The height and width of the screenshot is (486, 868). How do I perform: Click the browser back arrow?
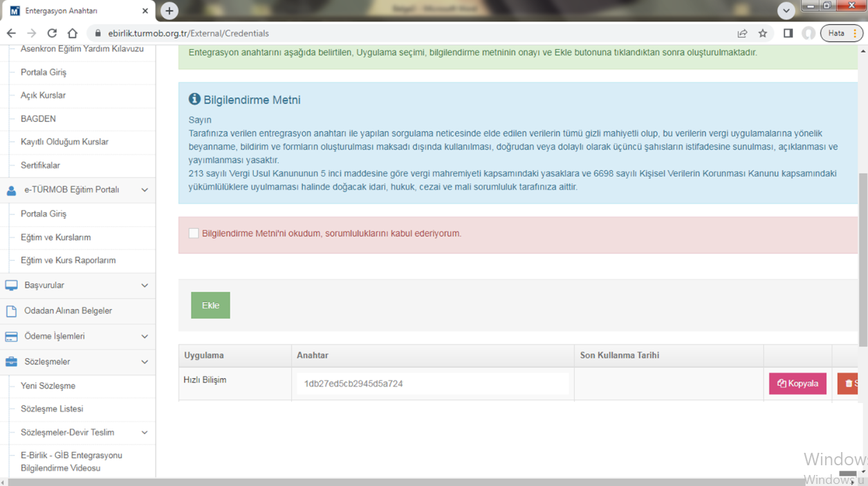coord(11,33)
